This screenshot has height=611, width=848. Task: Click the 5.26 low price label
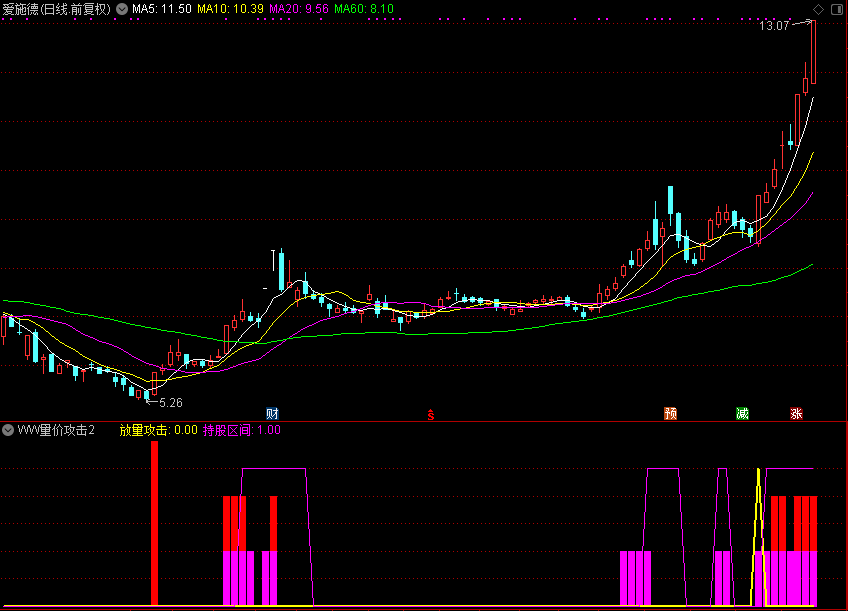pyautogui.click(x=171, y=403)
